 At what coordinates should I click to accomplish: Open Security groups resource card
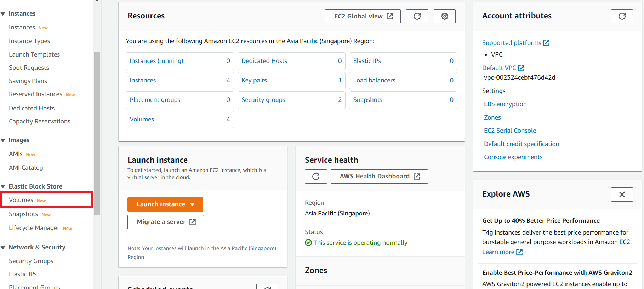click(291, 100)
